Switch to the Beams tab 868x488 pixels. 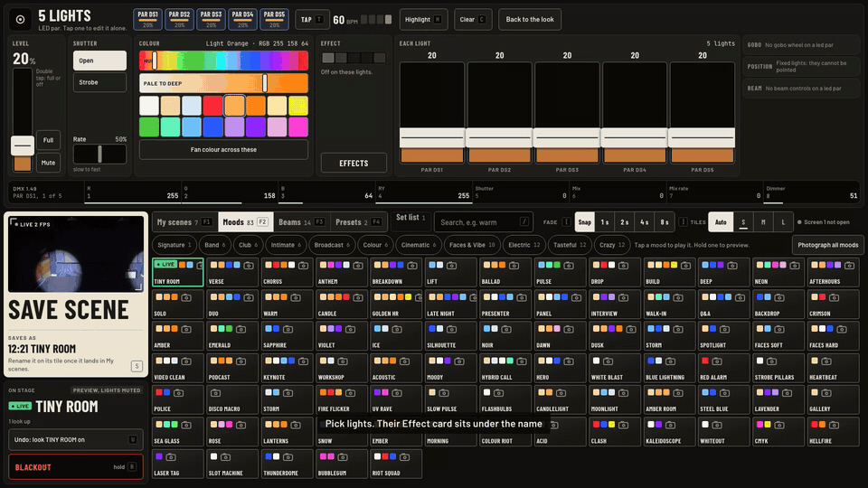coord(301,222)
